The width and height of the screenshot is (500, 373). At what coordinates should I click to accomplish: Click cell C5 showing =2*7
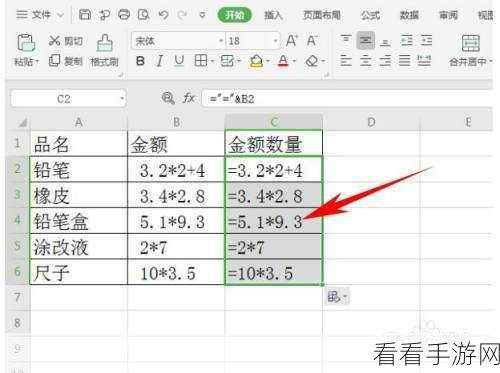point(274,247)
